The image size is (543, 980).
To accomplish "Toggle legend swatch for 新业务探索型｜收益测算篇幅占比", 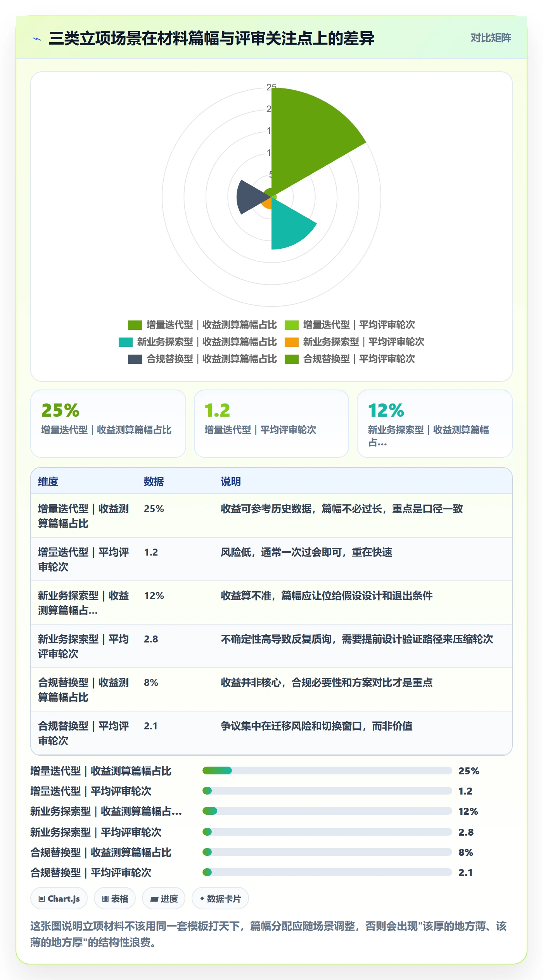I will 126,342.
